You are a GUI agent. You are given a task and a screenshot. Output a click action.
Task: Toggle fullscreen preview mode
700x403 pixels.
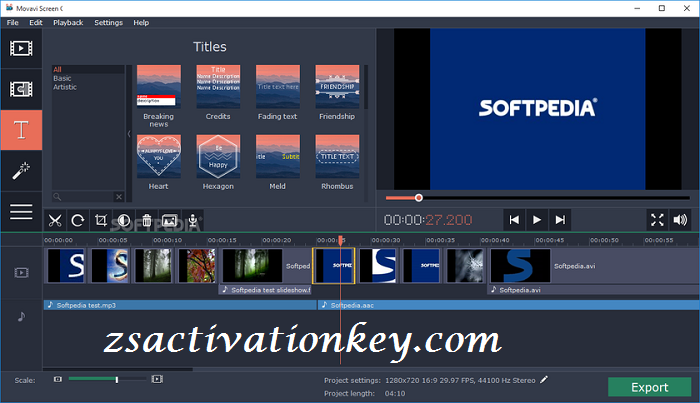point(657,220)
